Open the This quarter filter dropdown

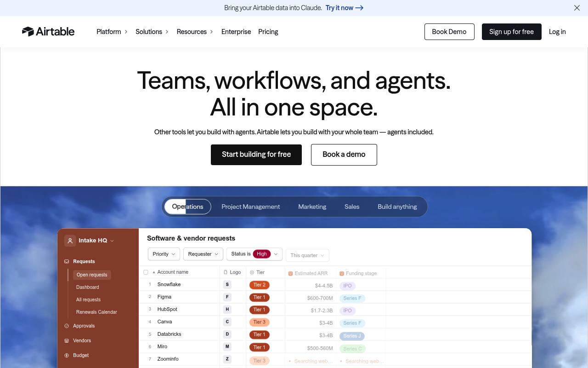tap(307, 255)
